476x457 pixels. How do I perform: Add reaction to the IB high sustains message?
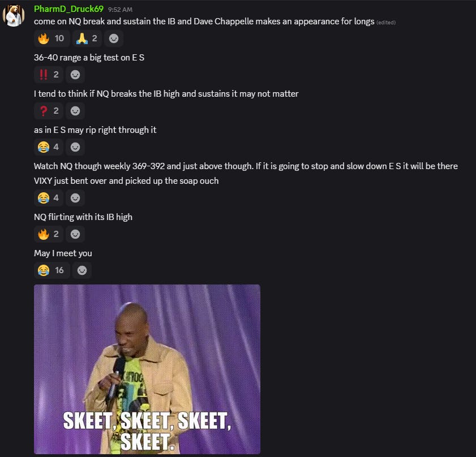[x=75, y=111]
